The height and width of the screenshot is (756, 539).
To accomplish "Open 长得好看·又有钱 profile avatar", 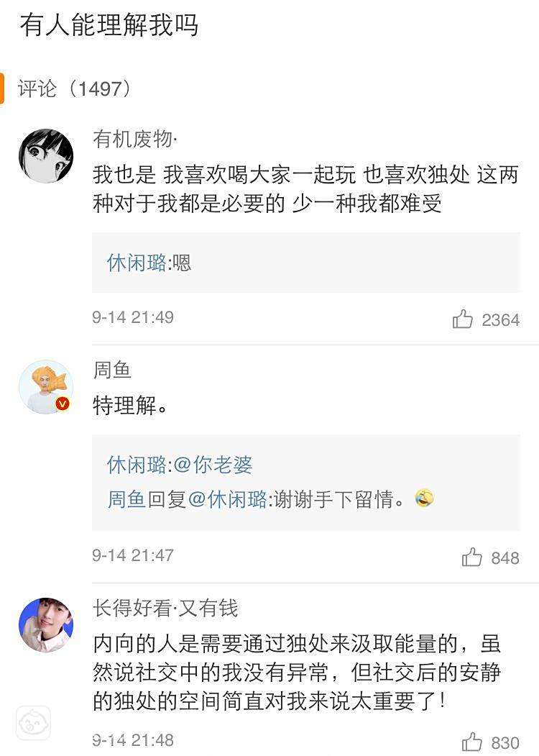I will [46, 624].
